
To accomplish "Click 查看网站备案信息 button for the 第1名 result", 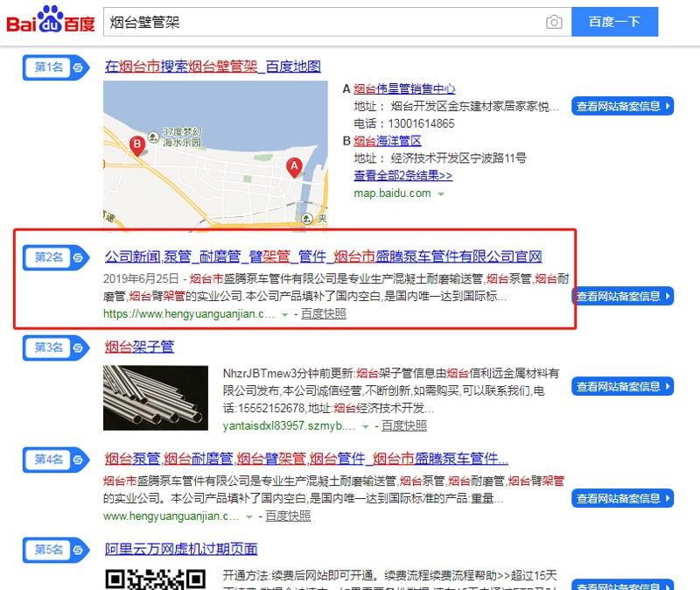I will coord(622,106).
